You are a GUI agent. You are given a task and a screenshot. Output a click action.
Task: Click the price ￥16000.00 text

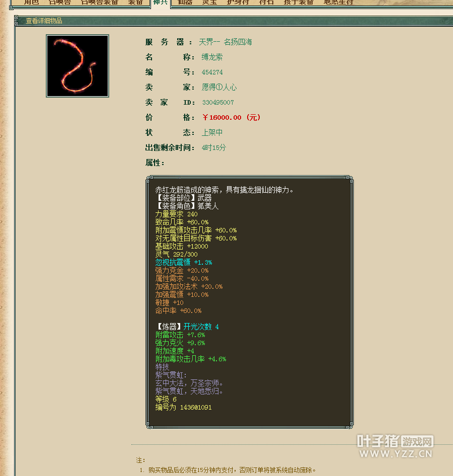(231, 118)
